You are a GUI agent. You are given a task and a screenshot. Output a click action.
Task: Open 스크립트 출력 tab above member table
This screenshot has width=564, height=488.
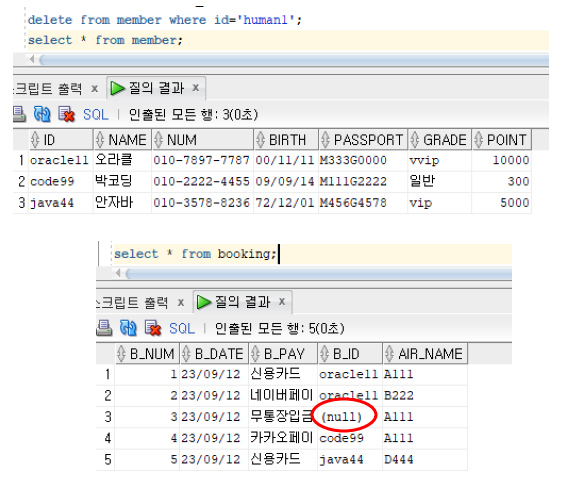48,88
